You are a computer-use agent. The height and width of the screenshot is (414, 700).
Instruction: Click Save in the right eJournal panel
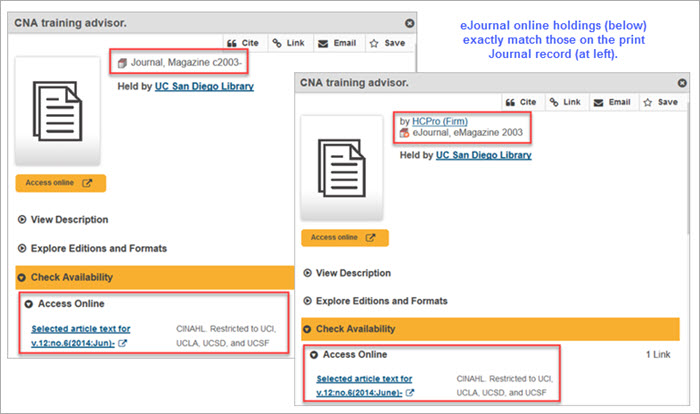click(x=661, y=102)
